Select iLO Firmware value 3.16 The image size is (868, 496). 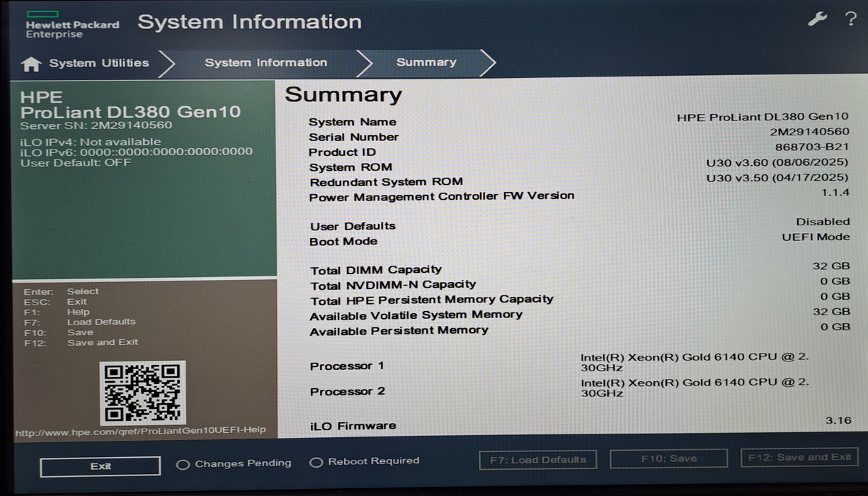[838, 420]
